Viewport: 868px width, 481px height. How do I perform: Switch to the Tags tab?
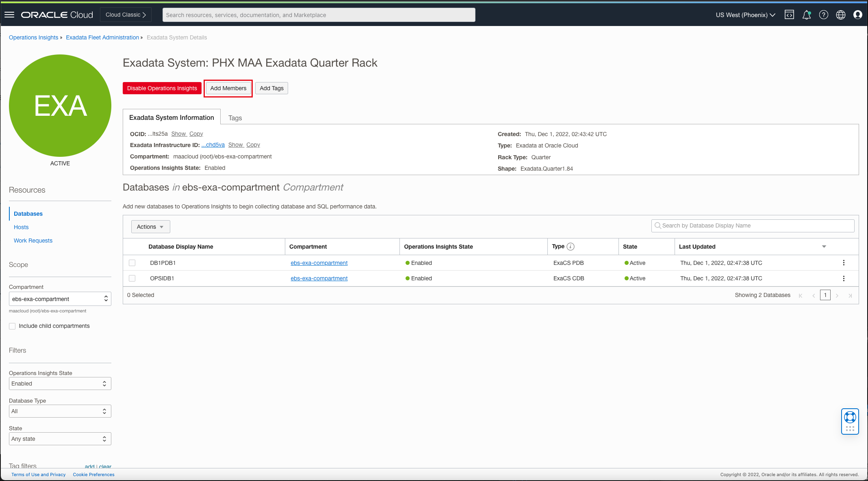(235, 118)
